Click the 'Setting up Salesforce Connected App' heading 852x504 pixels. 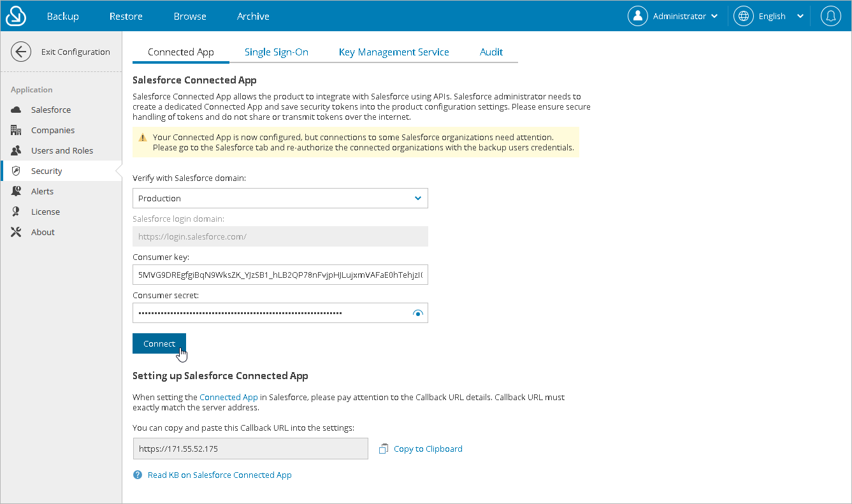[220, 376]
